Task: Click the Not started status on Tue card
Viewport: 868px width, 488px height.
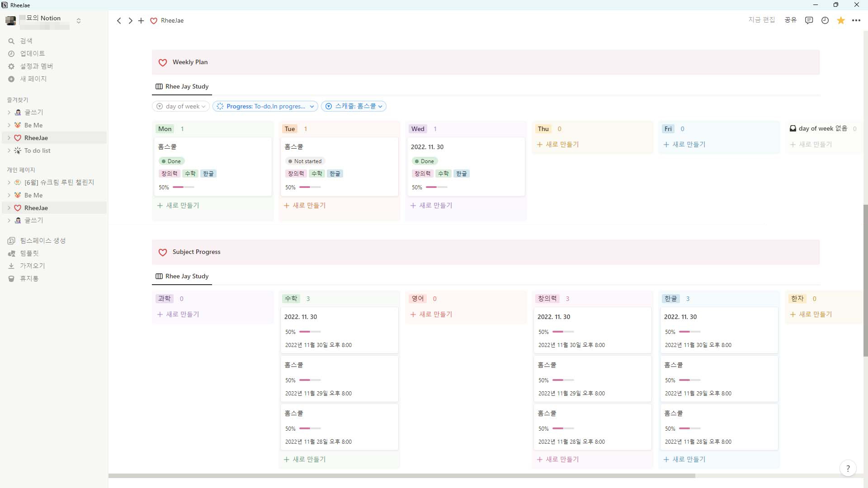Action: pos(305,161)
